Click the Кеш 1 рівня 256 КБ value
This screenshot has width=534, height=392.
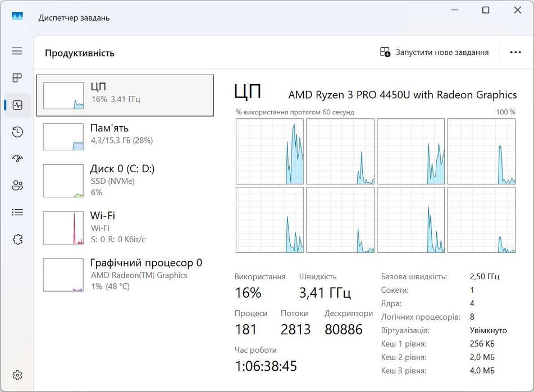pyautogui.click(x=482, y=344)
